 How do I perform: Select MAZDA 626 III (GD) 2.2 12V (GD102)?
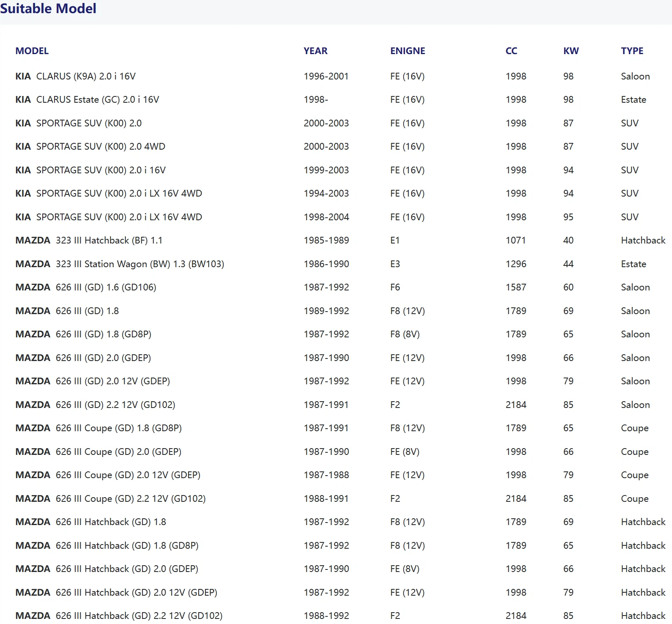tap(96, 405)
